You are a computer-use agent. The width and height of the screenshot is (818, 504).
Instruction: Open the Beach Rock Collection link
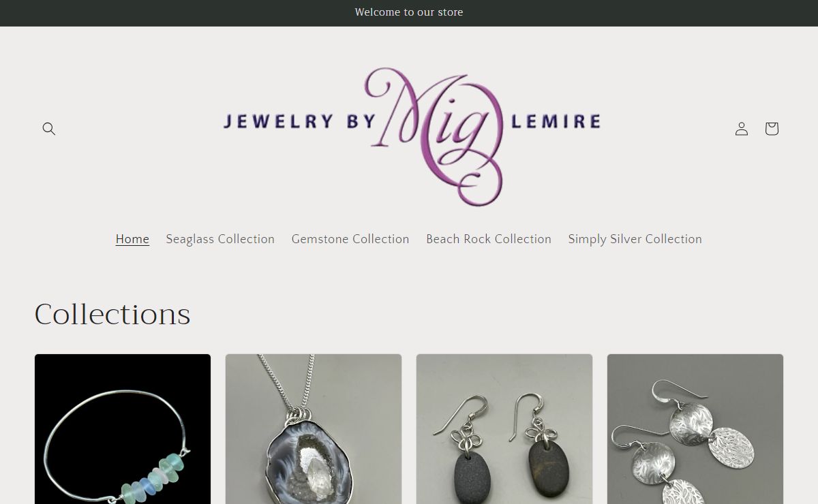[489, 239]
